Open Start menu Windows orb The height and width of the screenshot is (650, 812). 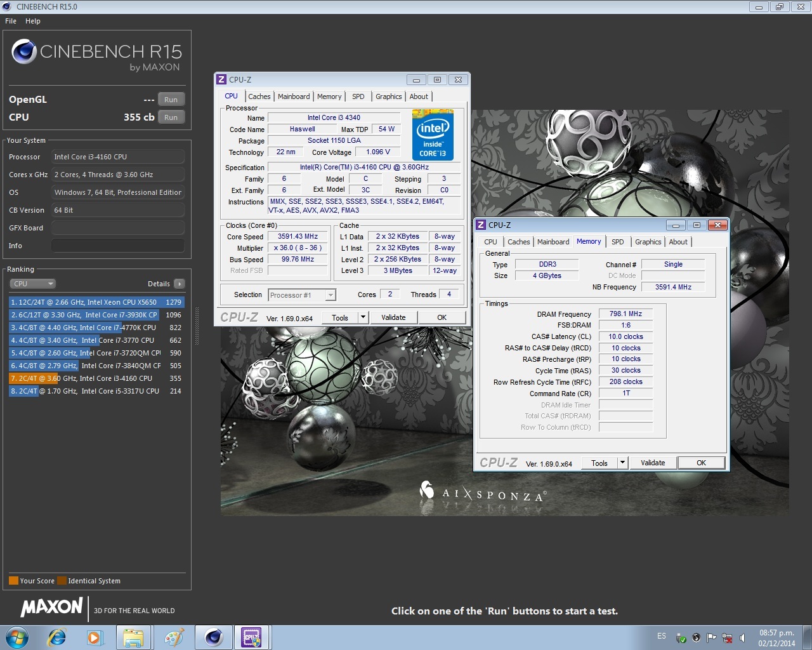click(16, 637)
